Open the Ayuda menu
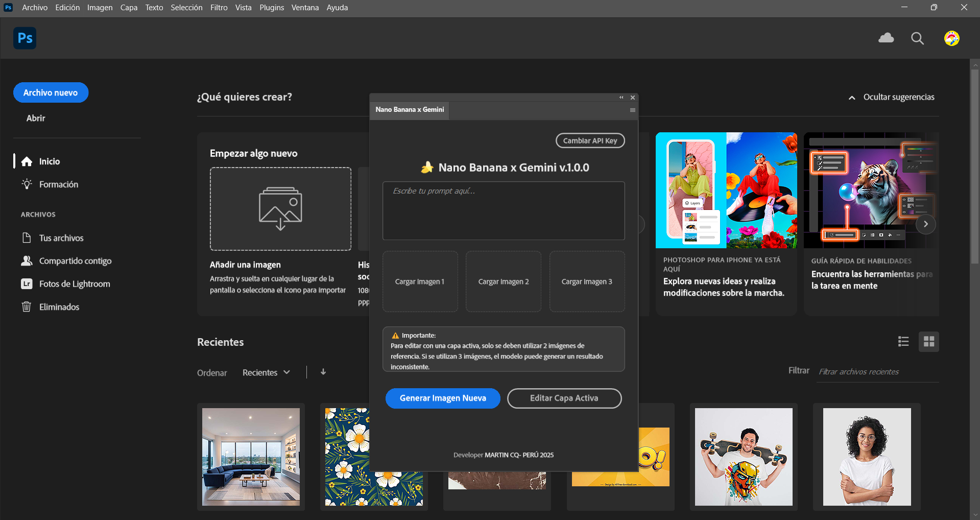 point(337,8)
